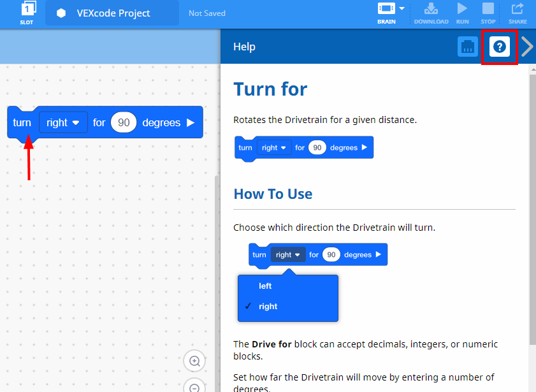
Task: Open the direction dropdown in workspace turn block
Action: point(63,122)
